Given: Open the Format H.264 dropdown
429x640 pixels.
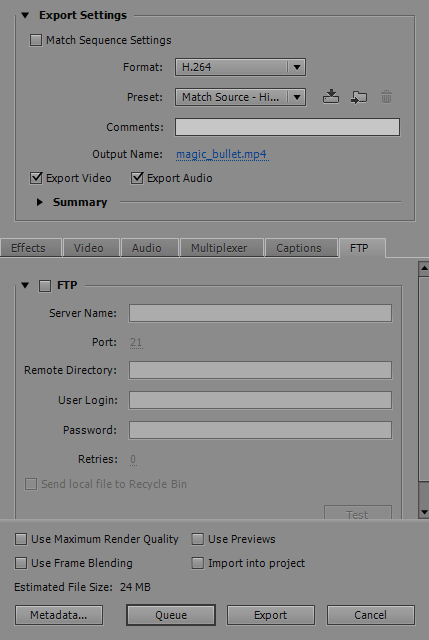Looking at the screenshot, I should coord(240,67).
